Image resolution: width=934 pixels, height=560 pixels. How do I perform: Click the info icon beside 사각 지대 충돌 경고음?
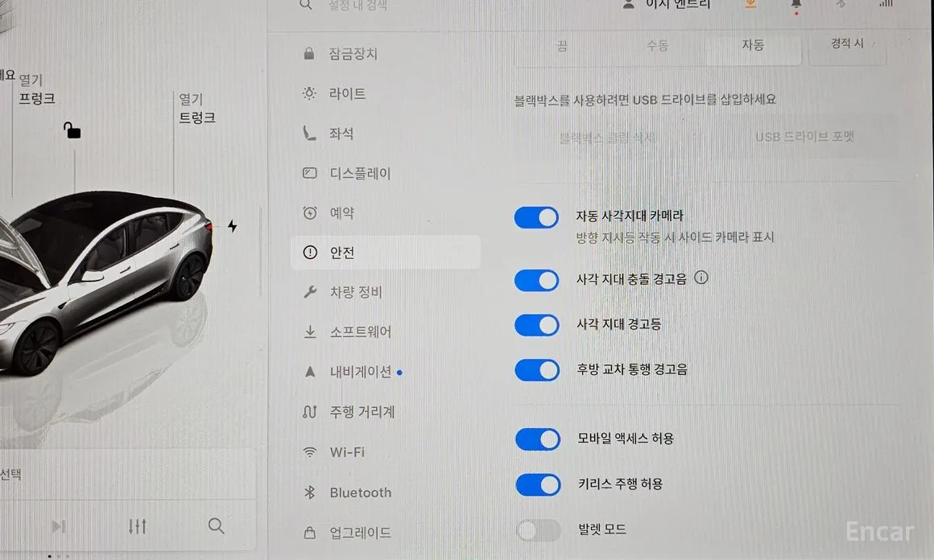701,278
